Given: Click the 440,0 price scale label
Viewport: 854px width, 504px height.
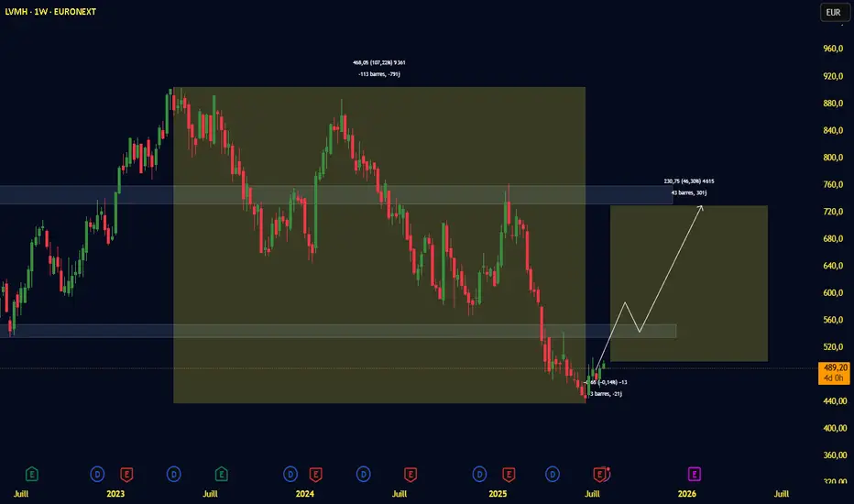Looking at the screenshot, I should (x=836, y=401).
